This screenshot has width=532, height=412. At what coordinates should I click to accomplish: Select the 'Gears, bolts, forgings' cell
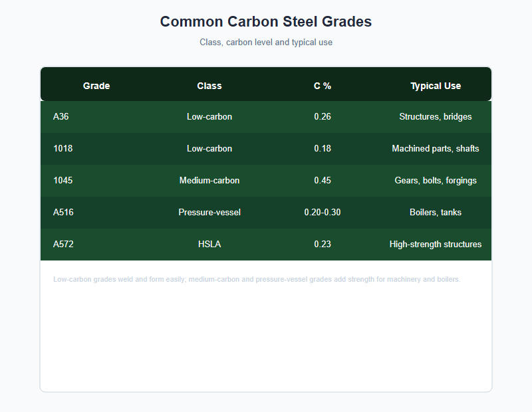click(x=436, y=180)
